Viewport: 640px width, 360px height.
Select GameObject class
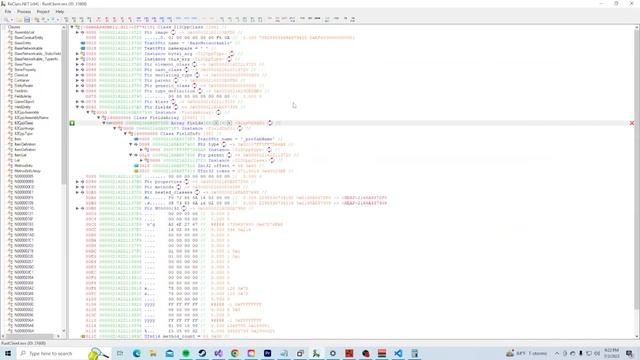(x=24, y=102)
